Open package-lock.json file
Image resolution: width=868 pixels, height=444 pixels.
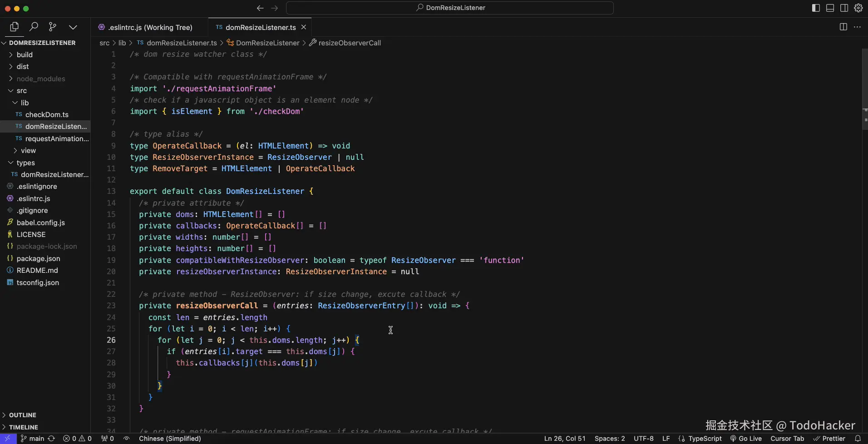[x=45, y=247]
